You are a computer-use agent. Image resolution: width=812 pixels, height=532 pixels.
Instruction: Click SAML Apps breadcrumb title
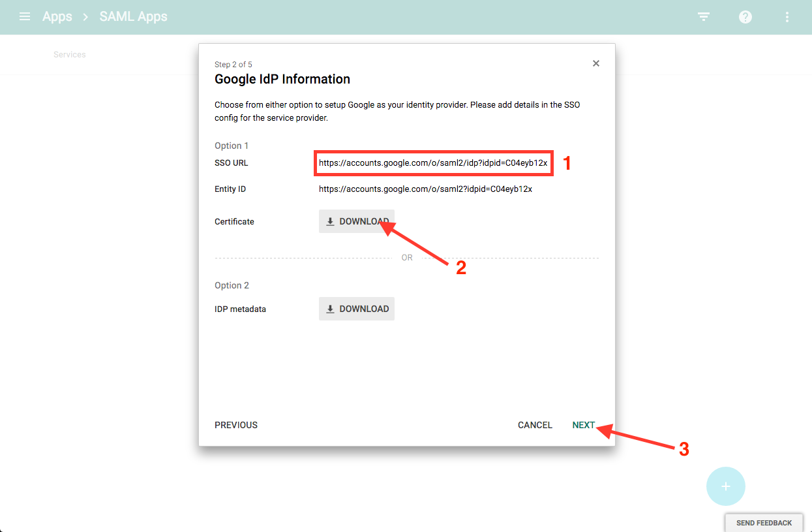133,16
